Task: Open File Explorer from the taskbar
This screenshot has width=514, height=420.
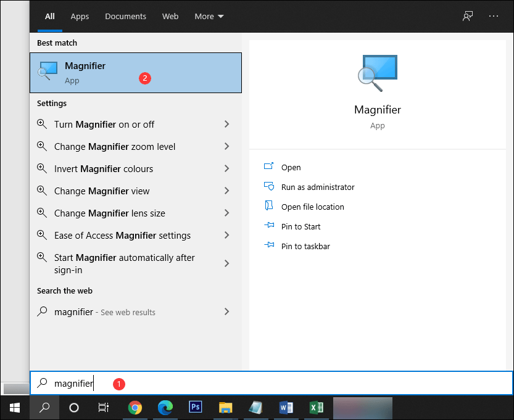Action: point(225,408)
